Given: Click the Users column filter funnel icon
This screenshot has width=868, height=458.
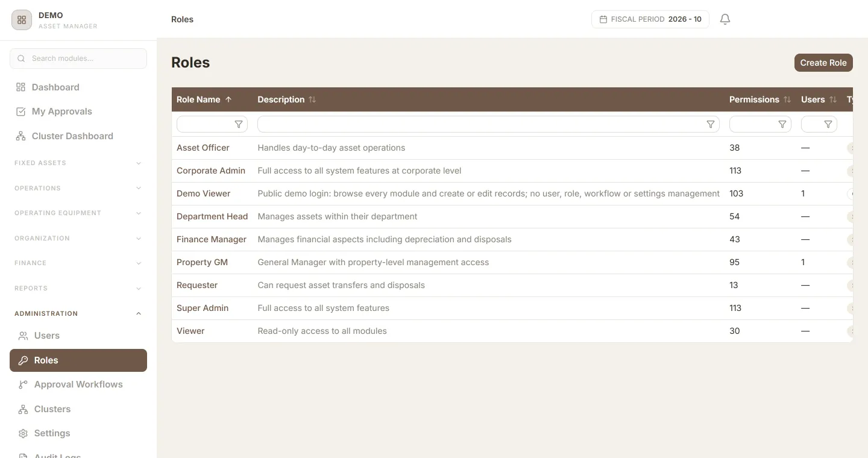Looking at the screenshot, I should 828,124.
